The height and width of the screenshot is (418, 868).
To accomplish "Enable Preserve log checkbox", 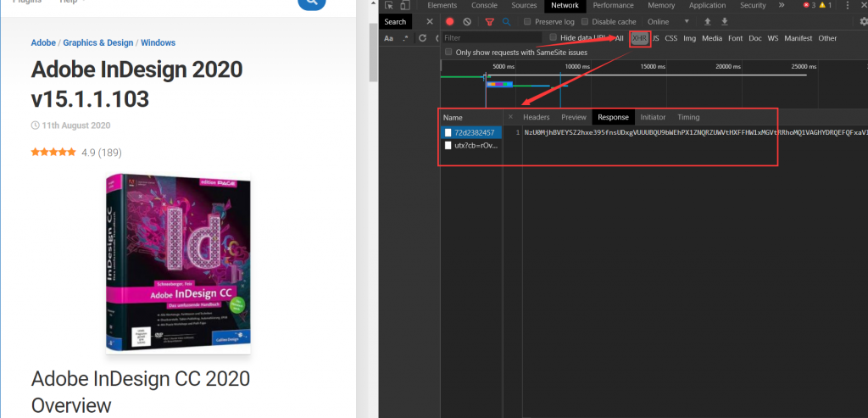I will pyautogui.click(x=527, y=21).
